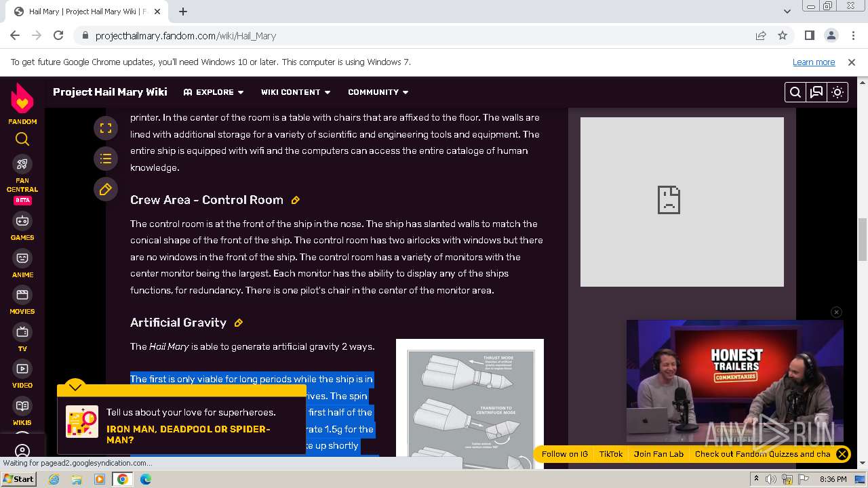Edit the Crew Area - Control Room section

(296, 200)
